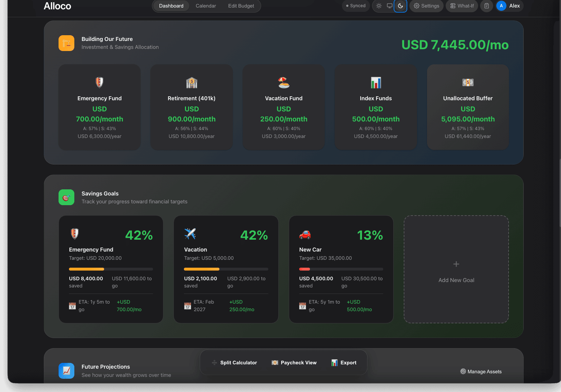The width and height of the screenshot is (561, 392).
Task: Open Alex profile menu
Action: click(x=510, y=6)
